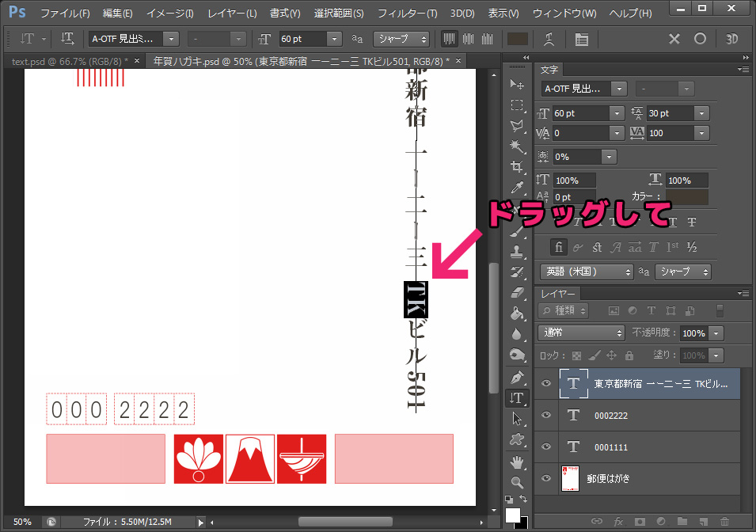Open the font size dropdown showing 60 pt
The width and height of the screenshot is (756, 532).
click(332, 39)
